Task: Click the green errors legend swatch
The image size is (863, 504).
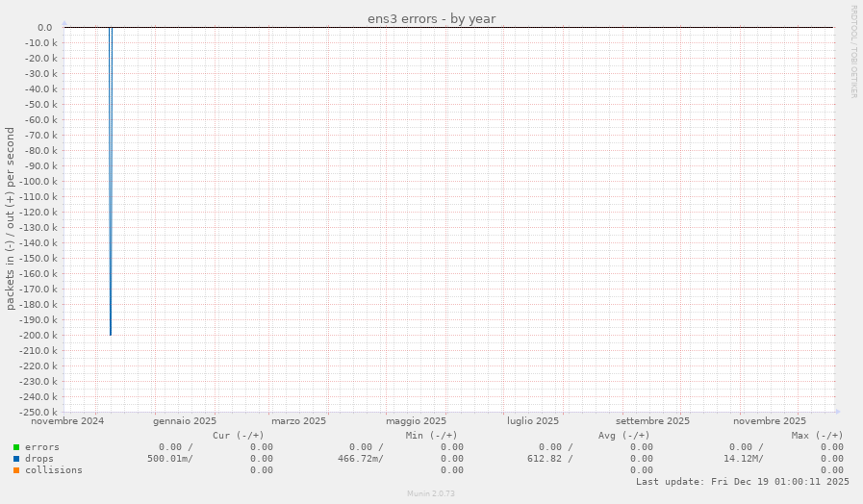Action: tap(16, 447)
